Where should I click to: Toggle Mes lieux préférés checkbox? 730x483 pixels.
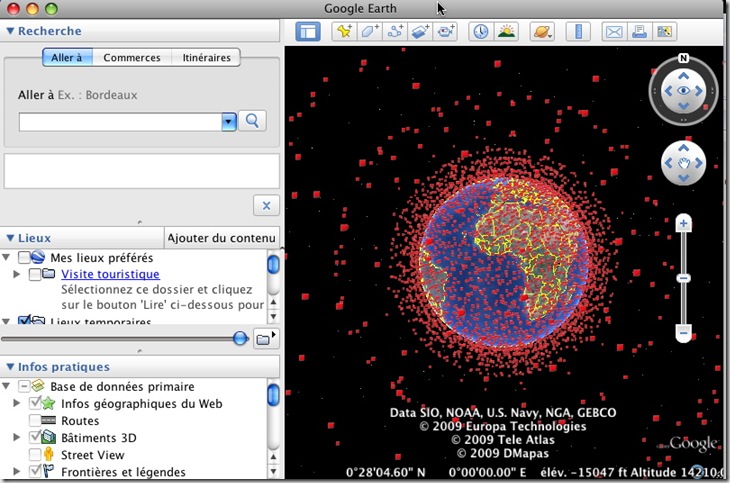[x=24, y=257]
